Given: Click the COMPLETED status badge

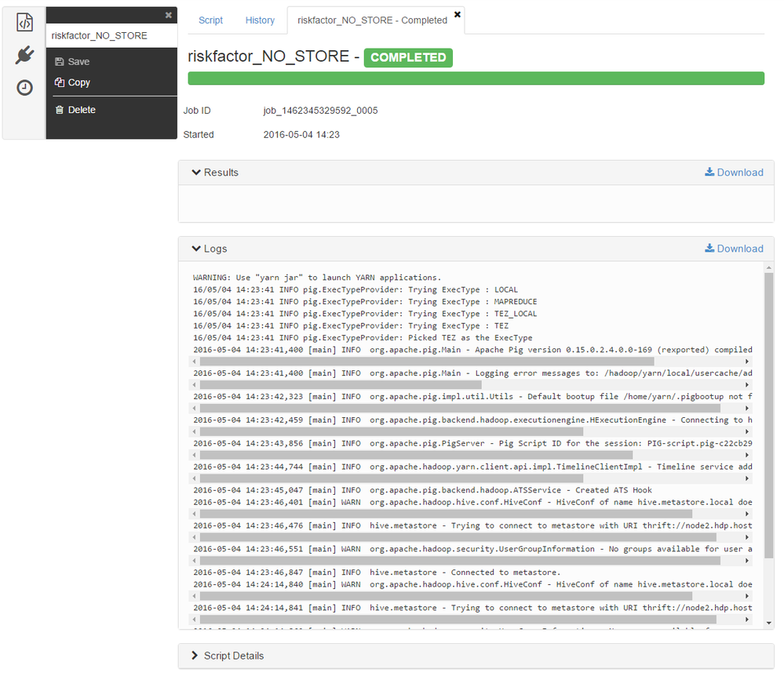Looking at the screenshot, I should (408, 57).
